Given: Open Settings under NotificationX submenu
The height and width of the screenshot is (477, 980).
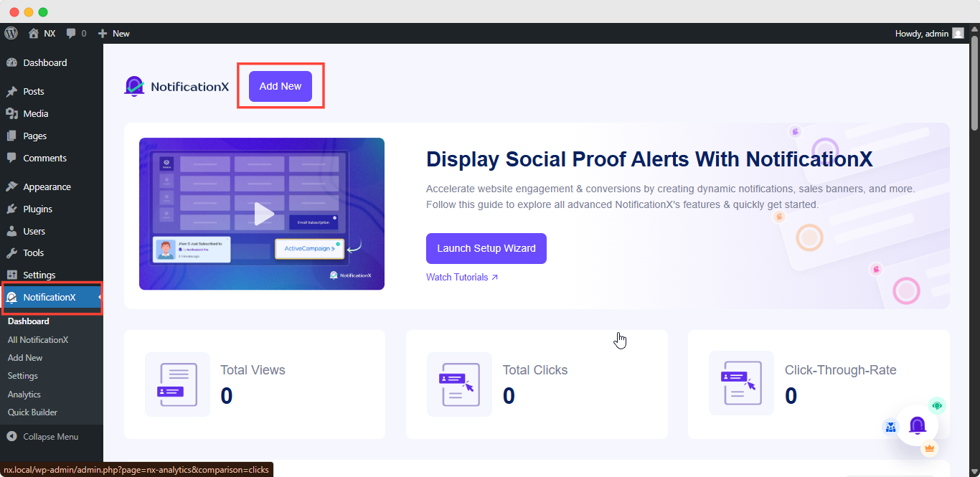Looking at the screenshot, I should click(23, 376).
